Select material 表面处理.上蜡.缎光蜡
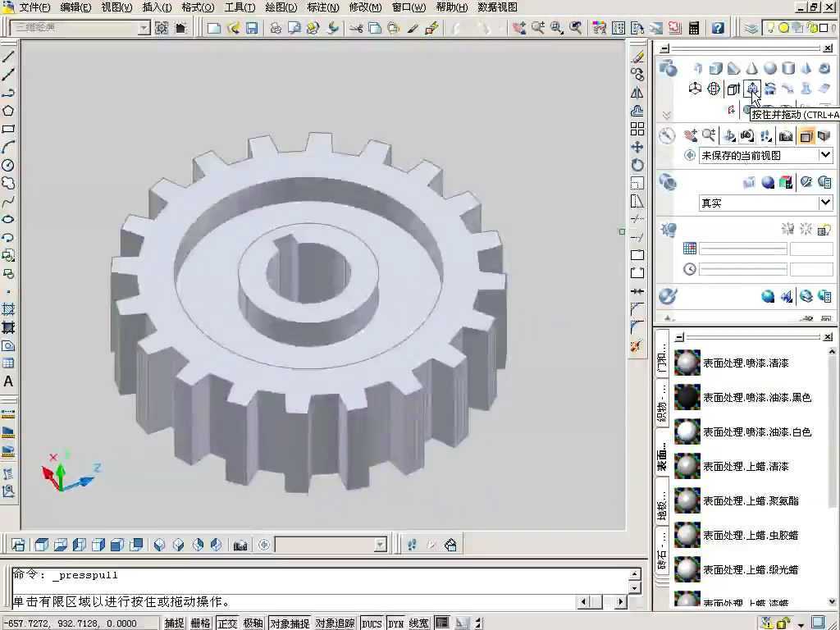Viewport: 840px width, 630px height. coord(747,569)
